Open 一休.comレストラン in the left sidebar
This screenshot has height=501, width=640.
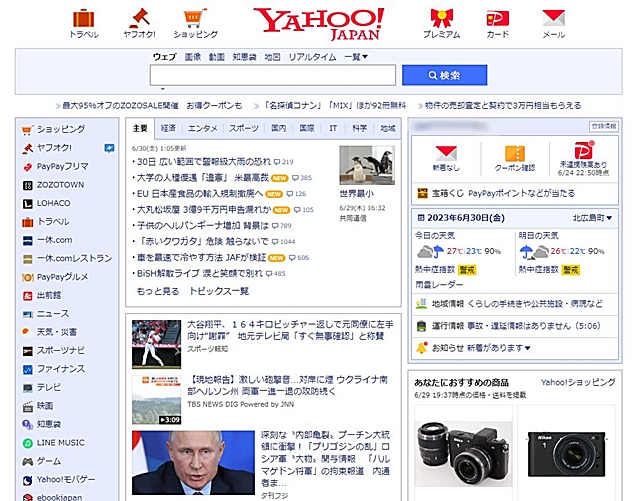click(x=74, y=258)
